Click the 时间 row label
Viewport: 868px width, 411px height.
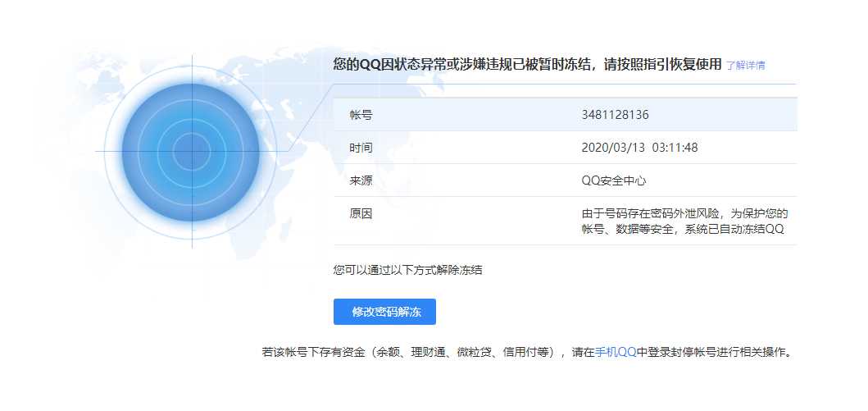click(361, 148)
